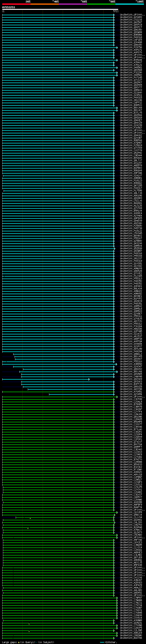The width and height of the screenshot is (146, 644).
Task: Select hit label UniRef100_Q9ZSK9
Action: 131,379
